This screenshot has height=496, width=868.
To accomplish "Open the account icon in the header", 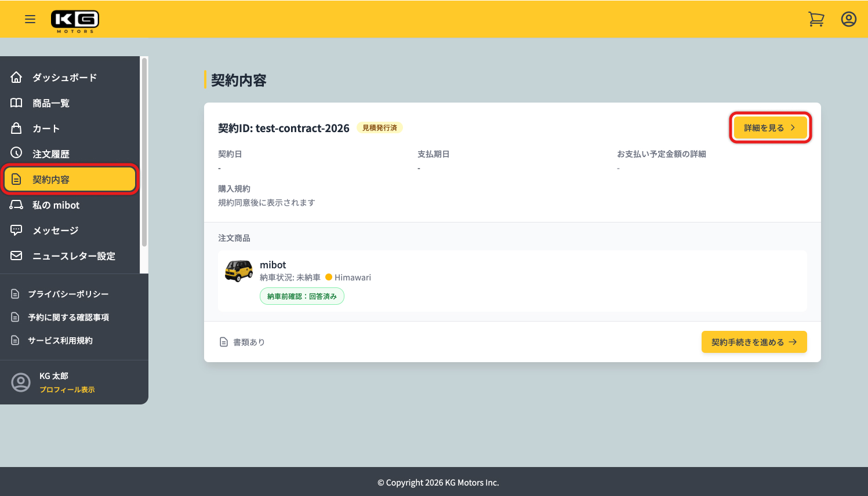I will click(848, 19).
